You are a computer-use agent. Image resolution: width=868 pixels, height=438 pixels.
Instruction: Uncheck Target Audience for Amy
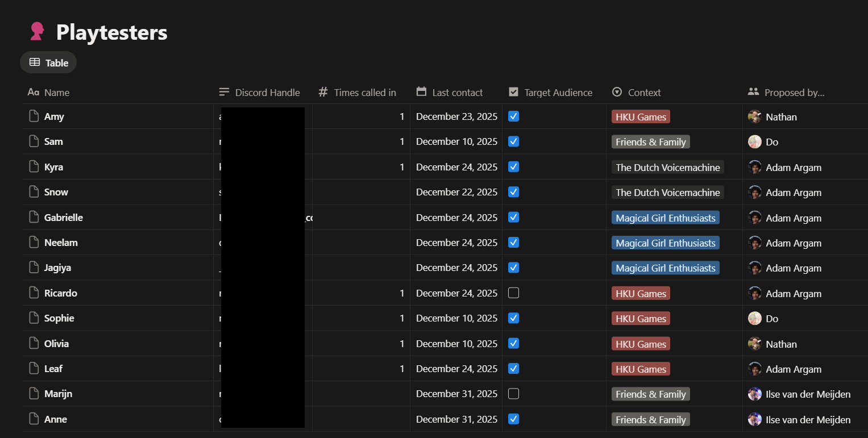513,116
